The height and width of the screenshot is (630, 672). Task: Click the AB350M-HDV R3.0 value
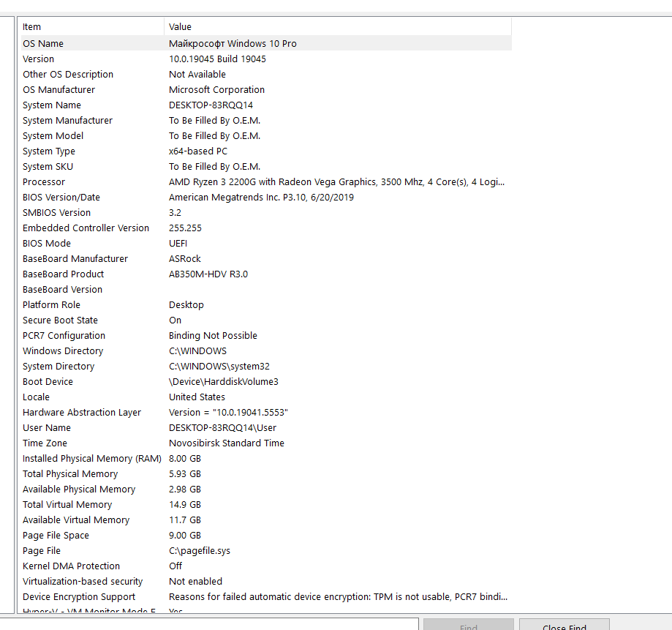click(x=208, y=274)
